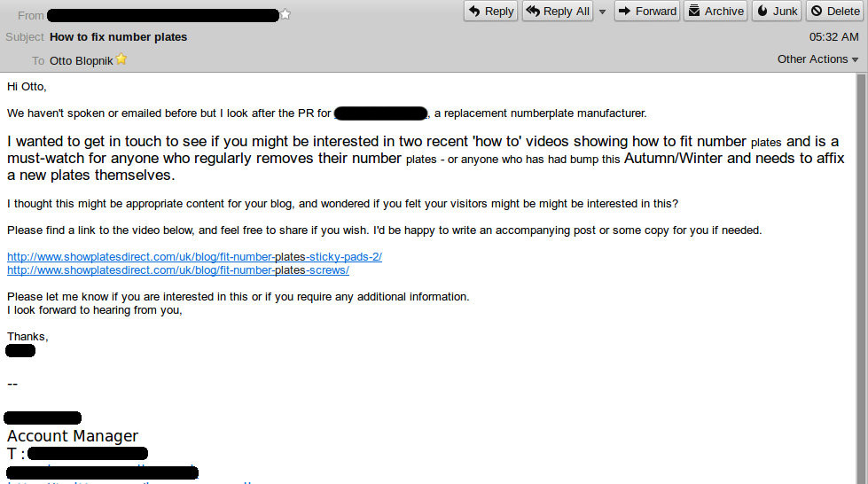Click the Delete circle-slash icon

tap(817, 11)
